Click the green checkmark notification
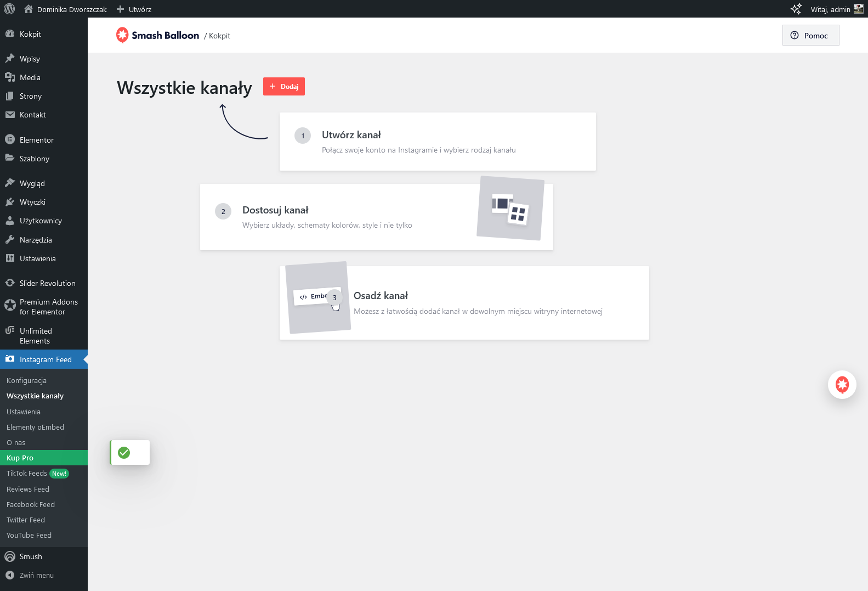Viewport: 868px width, 591px height. pyautogui.click(x=124, y=453)
